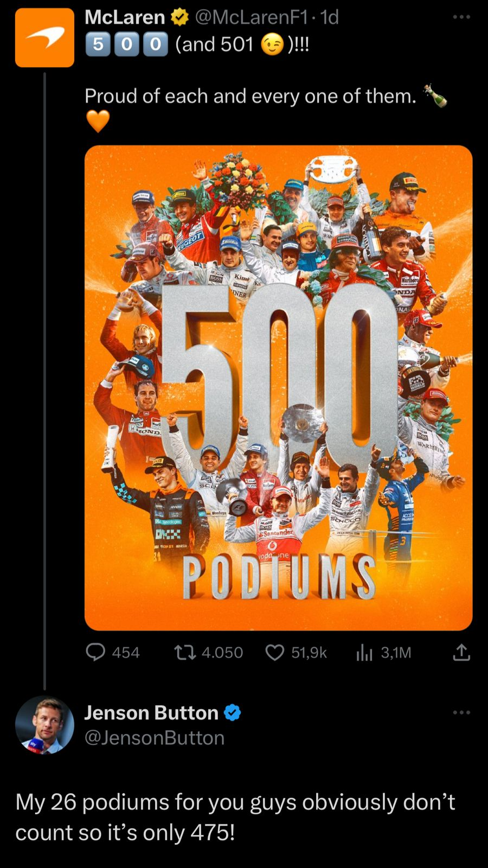Viewport: 488px width, 868px height.
Task: Tap the Jenson Button display name
Action: click(151, 712)
